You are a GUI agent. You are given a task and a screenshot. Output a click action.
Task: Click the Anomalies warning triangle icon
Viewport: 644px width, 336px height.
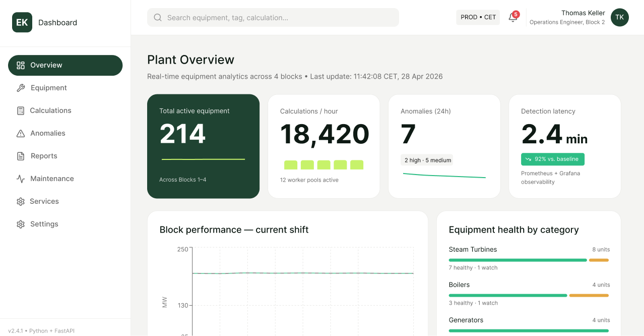click(x=21, y=133)
